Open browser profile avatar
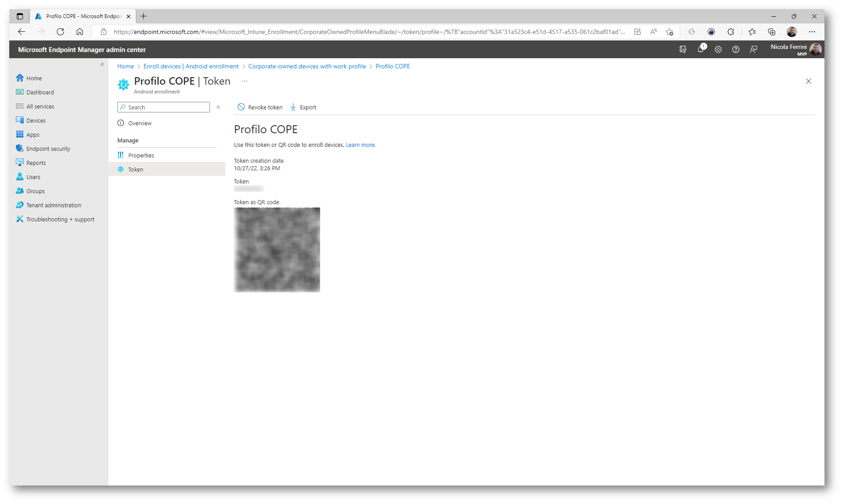This screenshot has height=504, width=843. [792, 32]
